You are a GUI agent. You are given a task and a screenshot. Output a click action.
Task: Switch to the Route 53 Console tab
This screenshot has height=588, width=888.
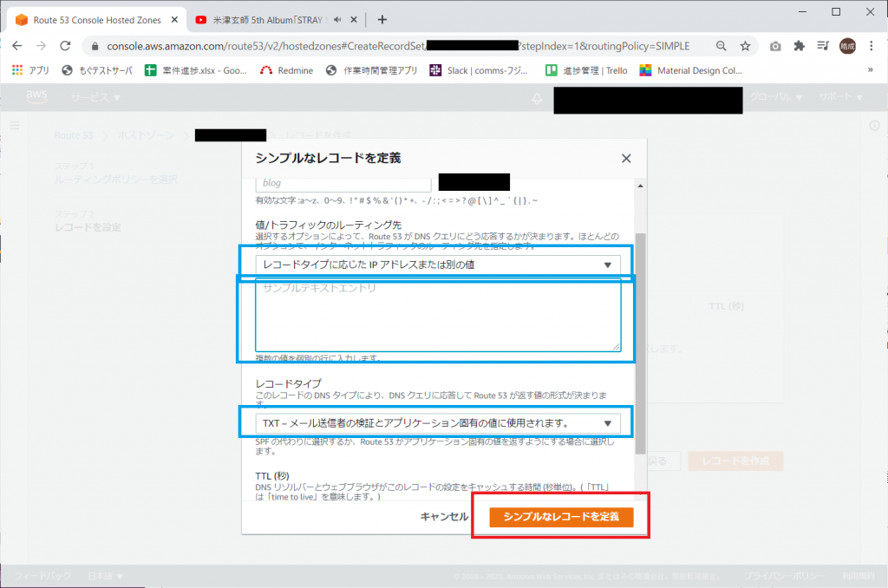(97, 20)
